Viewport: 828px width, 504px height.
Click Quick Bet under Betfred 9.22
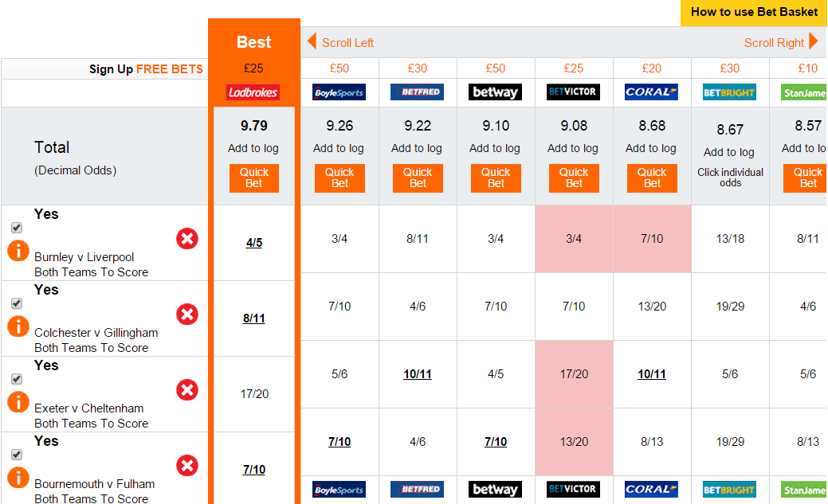(x=418, y=178)
